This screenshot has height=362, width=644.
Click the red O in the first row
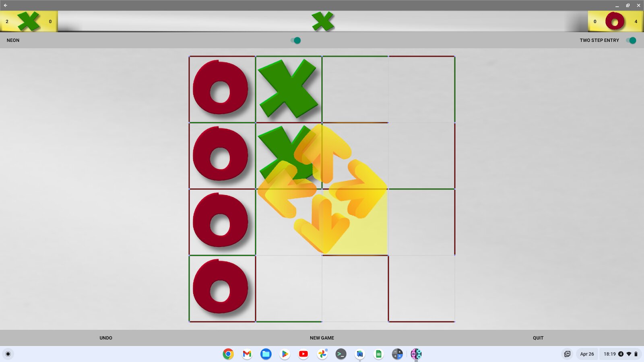221,87
